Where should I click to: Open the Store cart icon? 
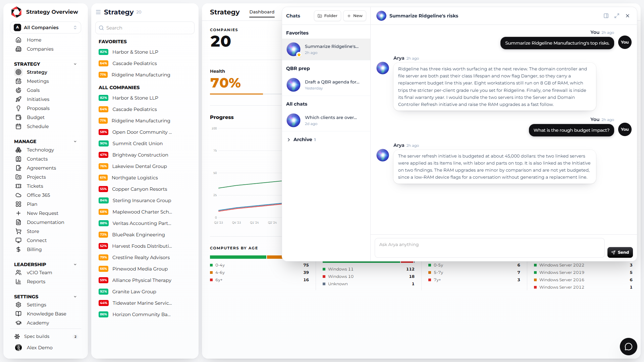(x=18, y=231)
